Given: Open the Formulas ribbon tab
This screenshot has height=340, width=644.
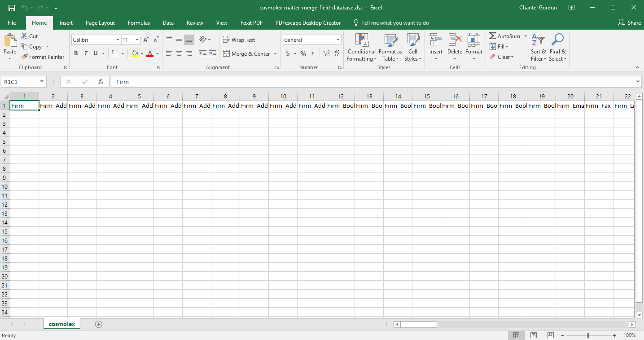Looking at the screenshot, I should [x=139, y=23].
